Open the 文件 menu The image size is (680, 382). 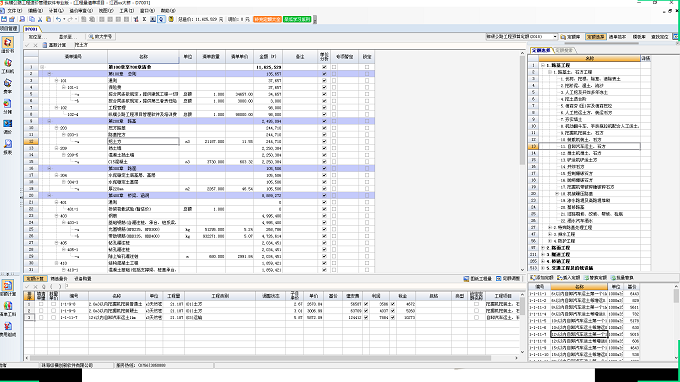click(x=14, y=10)
